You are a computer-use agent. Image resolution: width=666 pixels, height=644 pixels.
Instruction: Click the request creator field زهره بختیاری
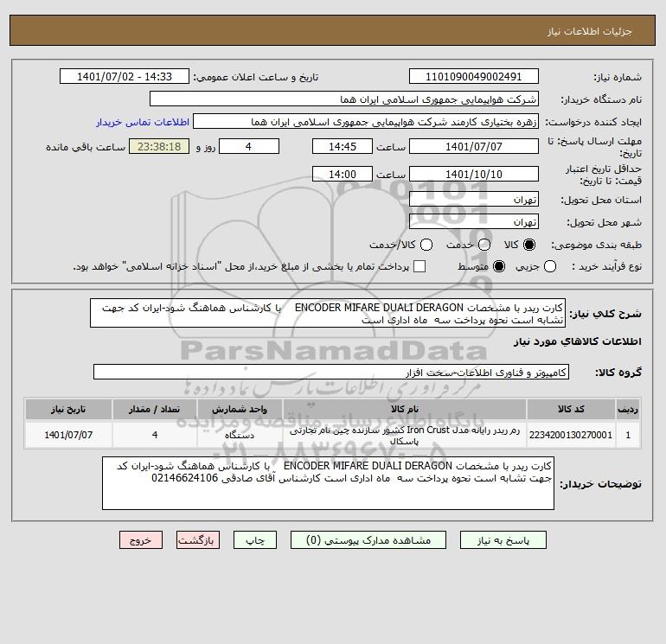(366, 121)
